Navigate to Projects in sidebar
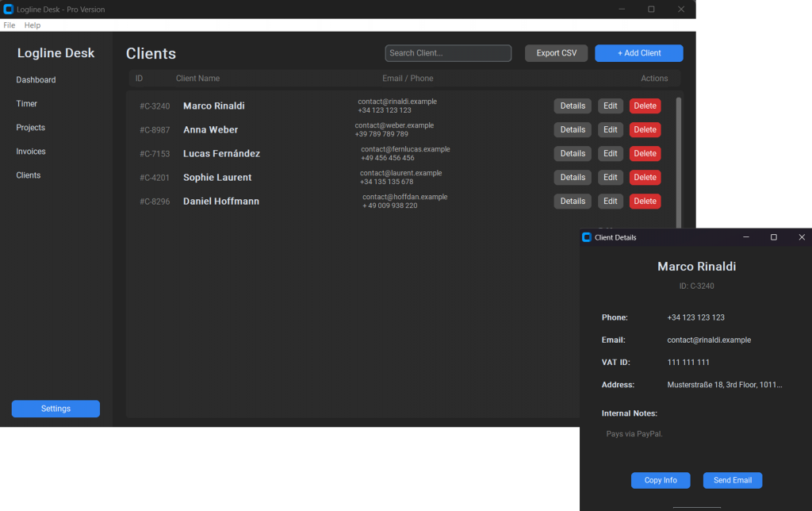The width and height of the screenshot is (812, 511). [x=31, y=128]
